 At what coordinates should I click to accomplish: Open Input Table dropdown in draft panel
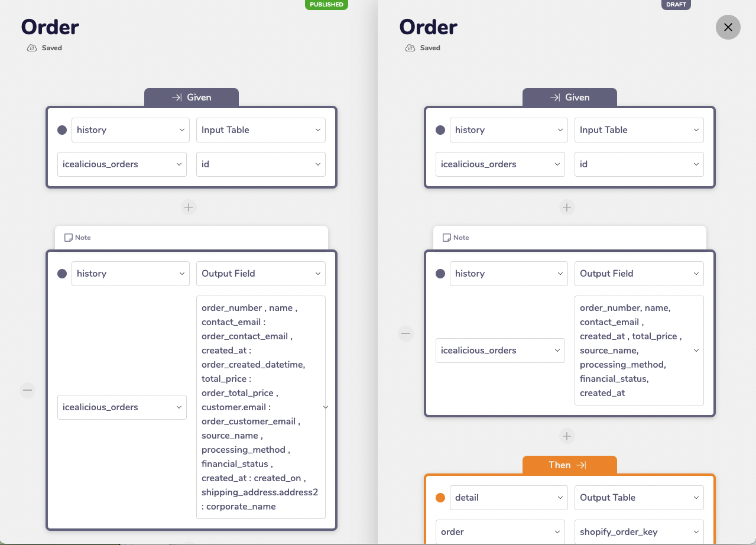pos(639,130)
